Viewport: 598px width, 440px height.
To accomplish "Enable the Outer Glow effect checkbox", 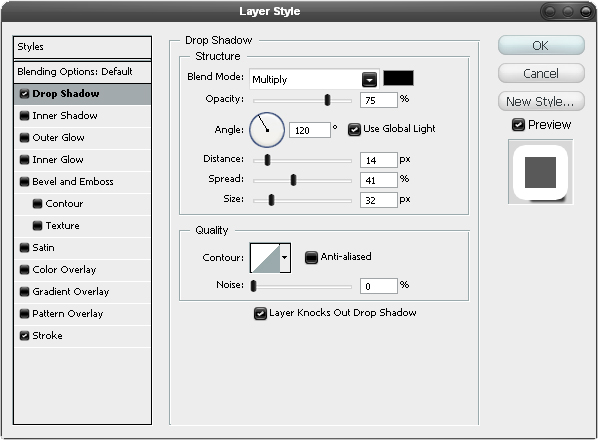I will tap(24, 138).
